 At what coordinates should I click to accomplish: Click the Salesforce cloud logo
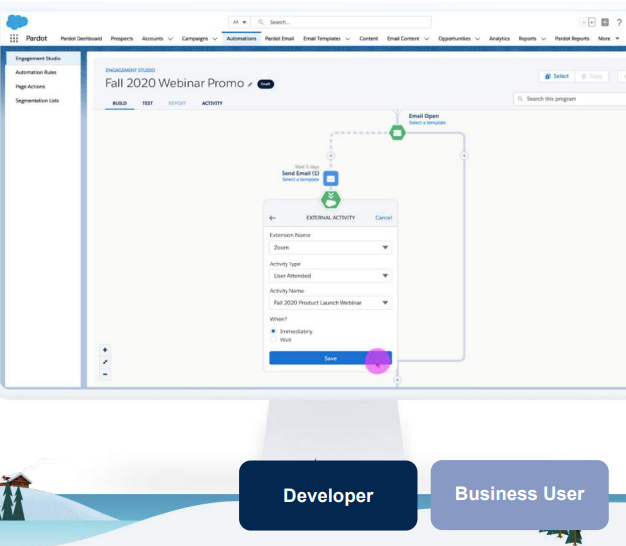pos(17,22)
